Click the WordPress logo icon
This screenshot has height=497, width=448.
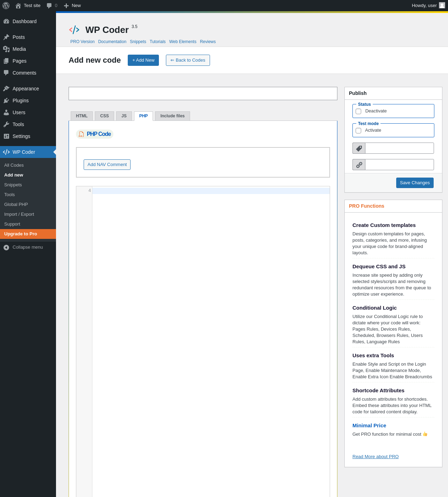pyautogui.click(x=6, y=6)
